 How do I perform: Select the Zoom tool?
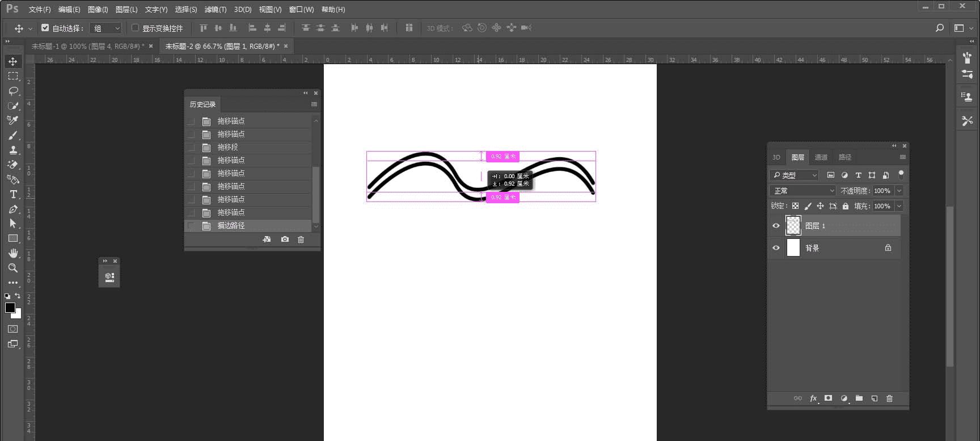point(13,268)
